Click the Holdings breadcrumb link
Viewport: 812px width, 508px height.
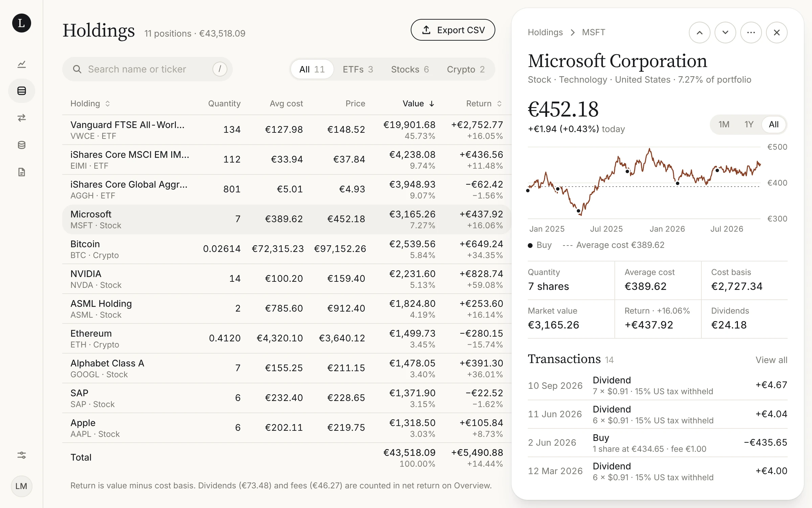pos(545,32)
